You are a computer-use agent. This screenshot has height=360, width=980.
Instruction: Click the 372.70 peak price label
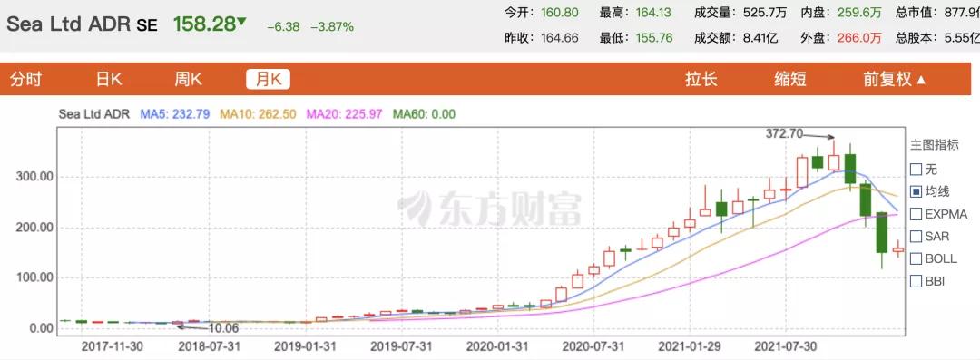click(784, 133)
